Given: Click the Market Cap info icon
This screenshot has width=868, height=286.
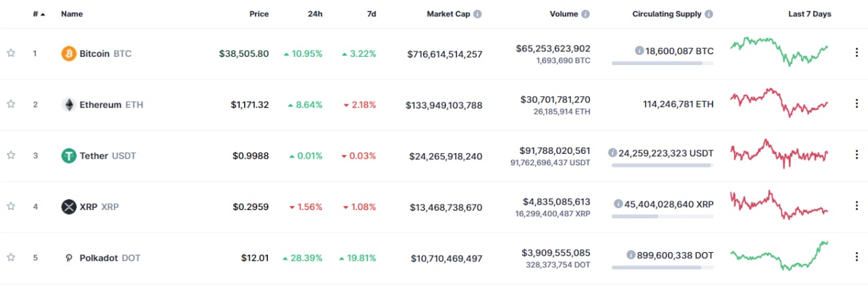Looking at the screenshot, I should point(477,14).
